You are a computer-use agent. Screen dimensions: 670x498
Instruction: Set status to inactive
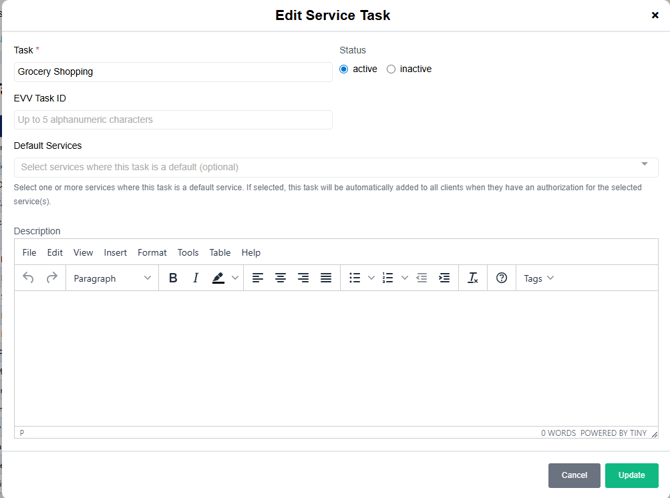coord(391,69)
